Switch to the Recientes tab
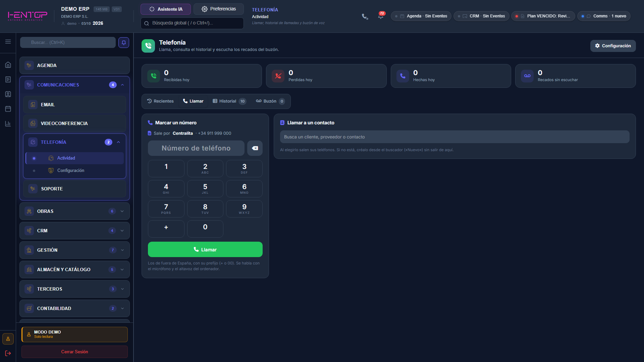The width and height of the screenshot is (644, 362). pos(160,101)
